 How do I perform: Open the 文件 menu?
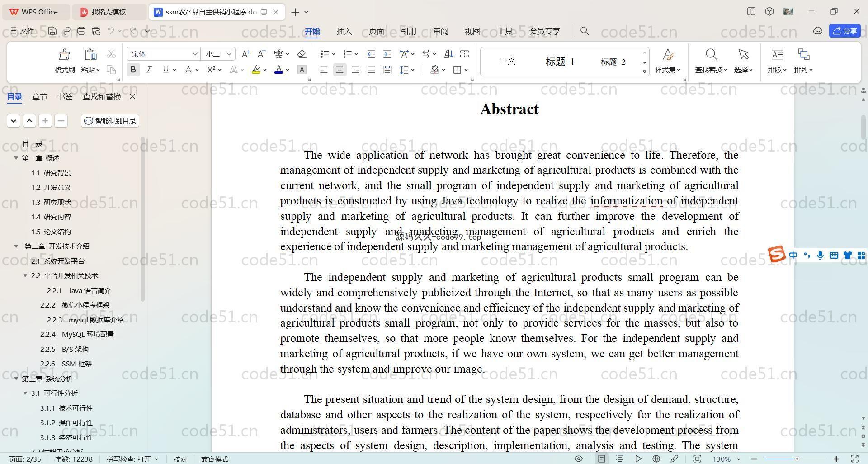(x=23, y=31)
